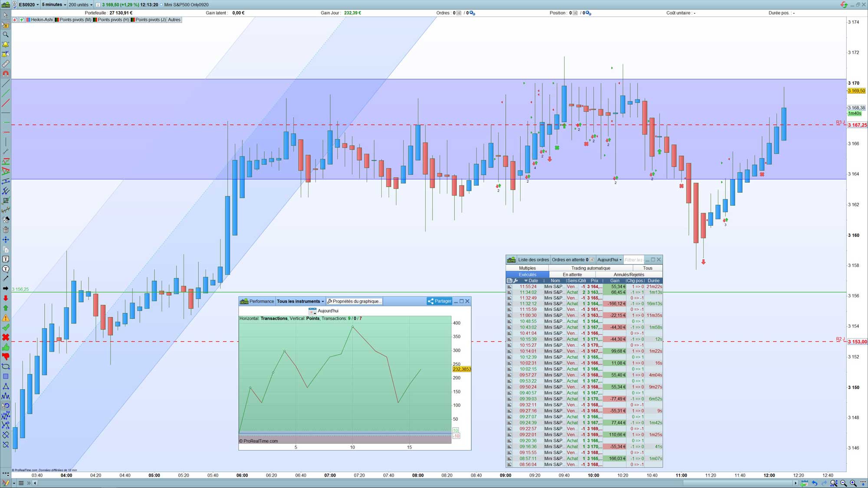Toggle Points pivots (M) indicator

tap(75, 20)
